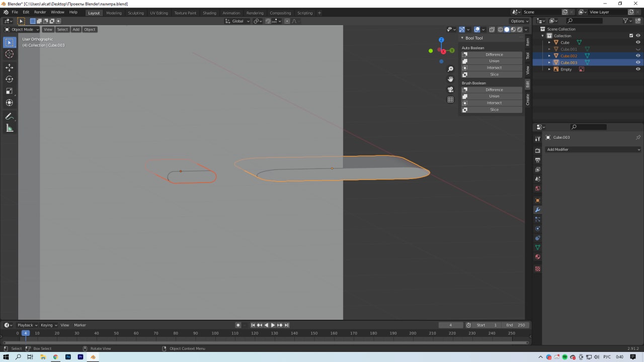The image size is (644, 362).
Task: Open viewport Options dropdown
Action: (520, 21)
